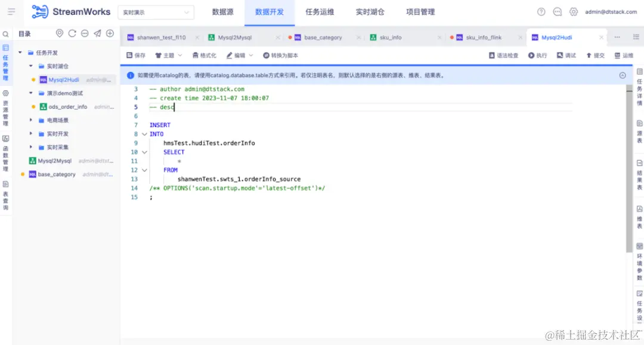The height and width of the screenshot is (345, 644).
Task: Open 资源管理 sidebar panel
Action: [x=6, y=108]
